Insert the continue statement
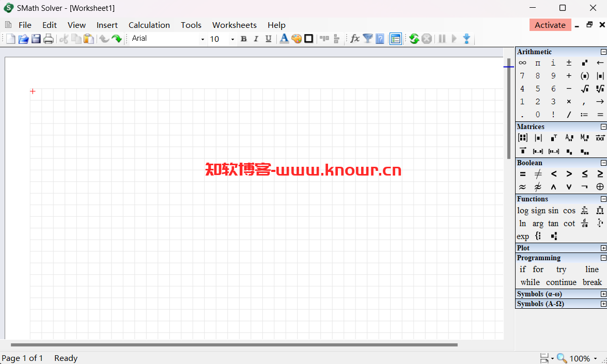 pyautogui.click(x=562, y=282)
